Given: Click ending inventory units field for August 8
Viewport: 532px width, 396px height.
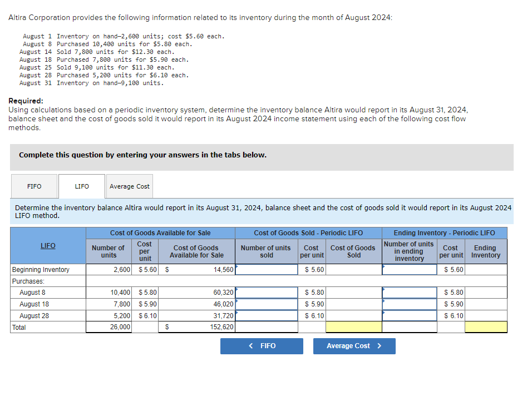Looking at the screenshot, I should pos(410,292).
